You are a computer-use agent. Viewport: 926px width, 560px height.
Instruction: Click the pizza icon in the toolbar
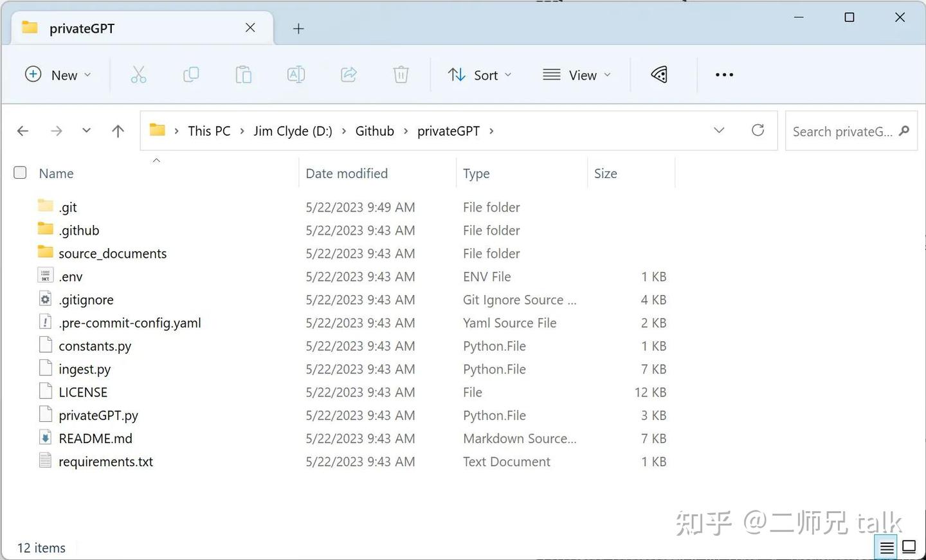click(x=658, y=75)
